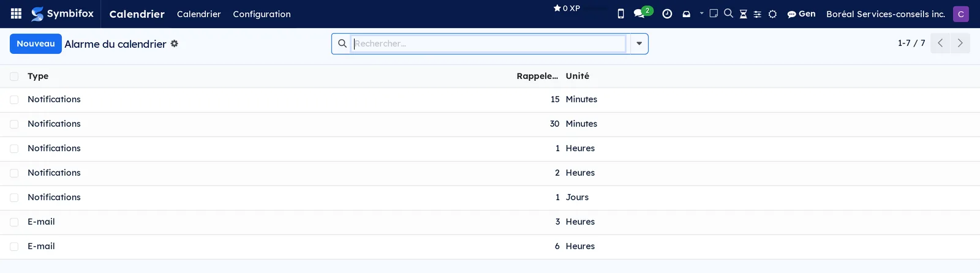Check the 2 Heures notification row
Viewport: 980px width, 273px height.
[x=14, y=173]
